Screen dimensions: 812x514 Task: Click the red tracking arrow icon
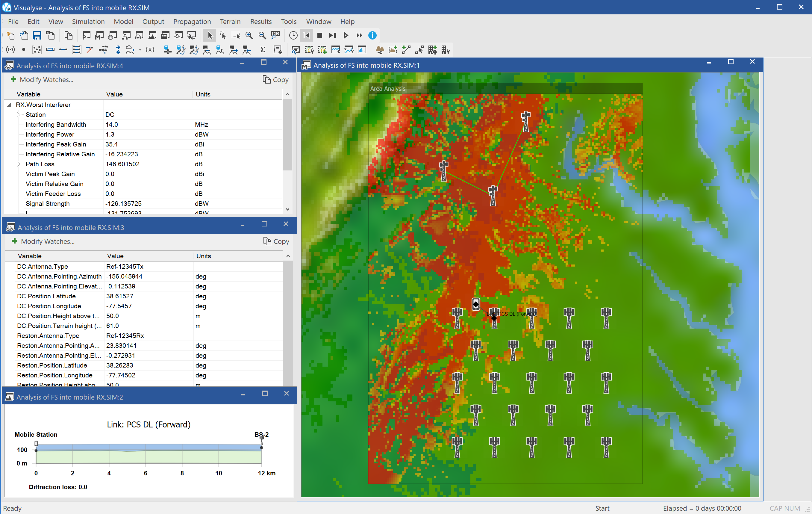coord(90,50)
